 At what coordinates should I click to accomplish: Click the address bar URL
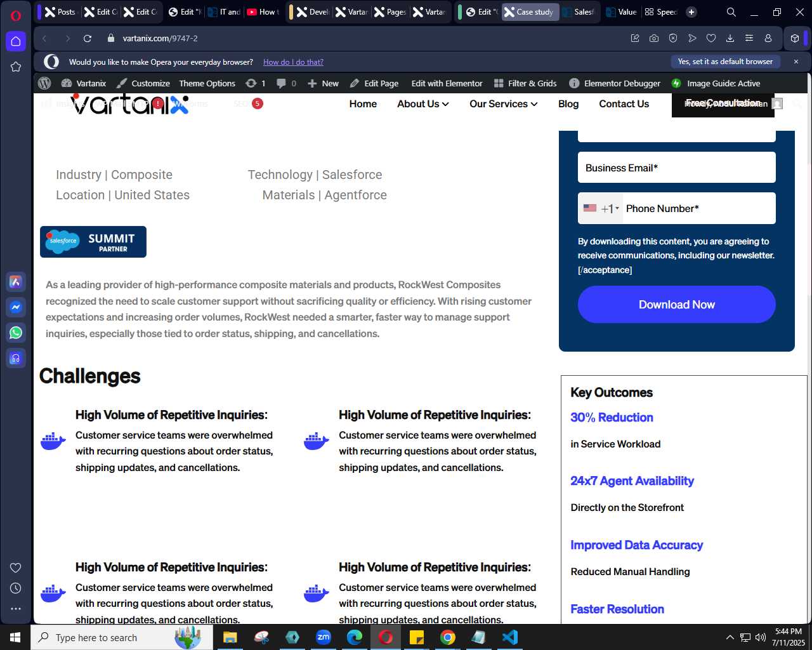160,38
